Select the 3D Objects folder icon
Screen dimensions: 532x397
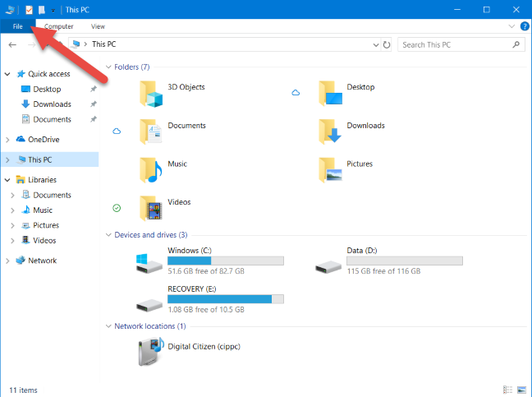click(151, 94)
